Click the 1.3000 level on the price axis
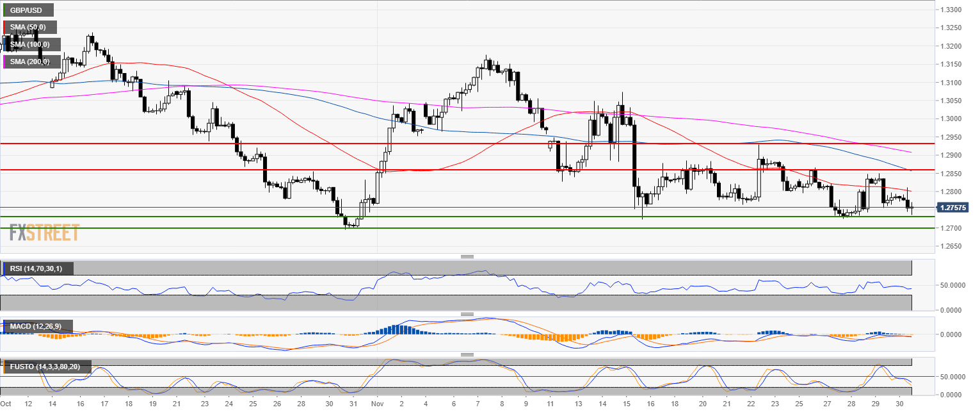 (950, 119)
